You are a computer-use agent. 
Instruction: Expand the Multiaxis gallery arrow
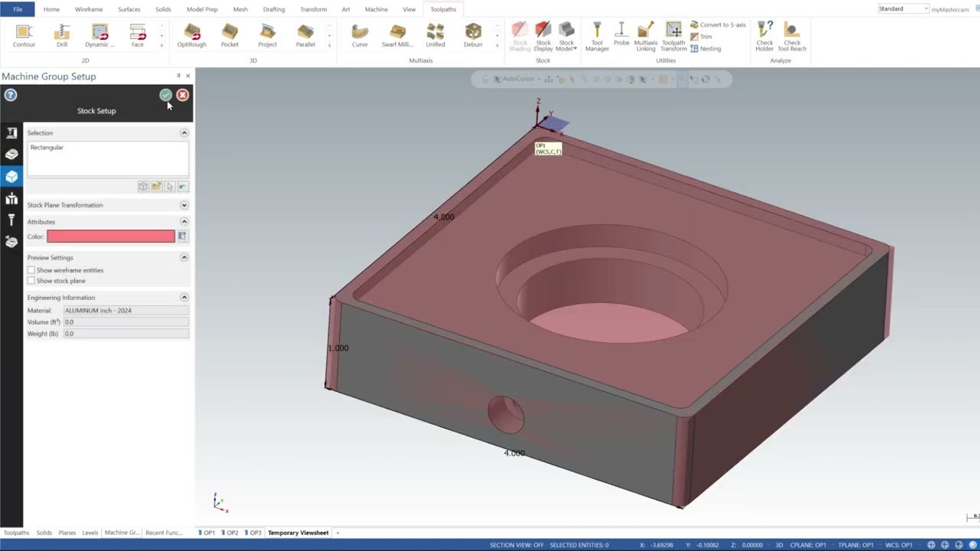(497, 45)
